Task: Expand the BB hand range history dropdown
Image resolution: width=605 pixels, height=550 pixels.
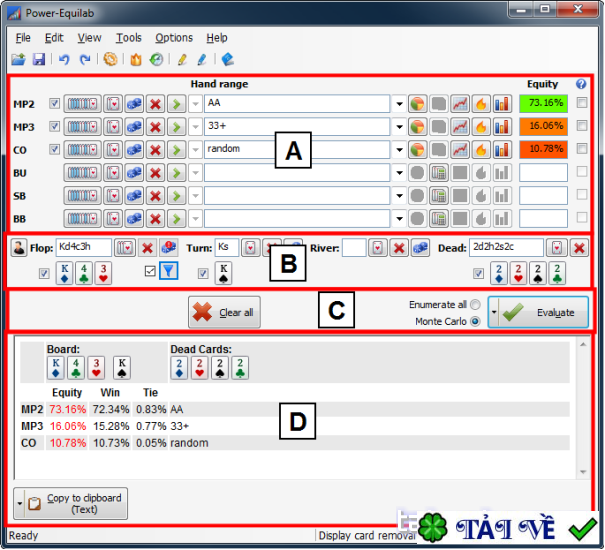Action: click(x=399, y=219)
